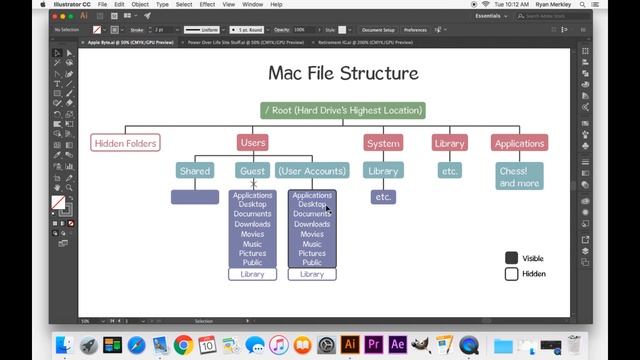Open After Effects in the Dock
This screenshot has height=360, width=640.
398,345
